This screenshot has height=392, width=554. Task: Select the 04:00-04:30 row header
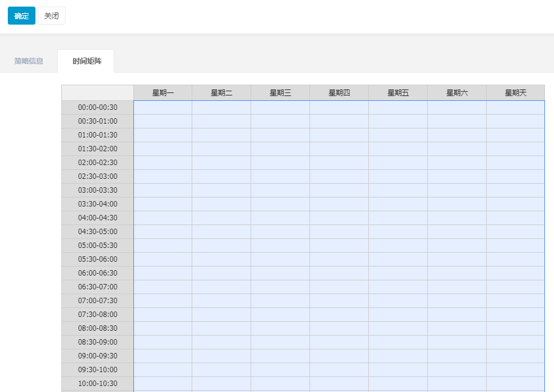(98, 218)
